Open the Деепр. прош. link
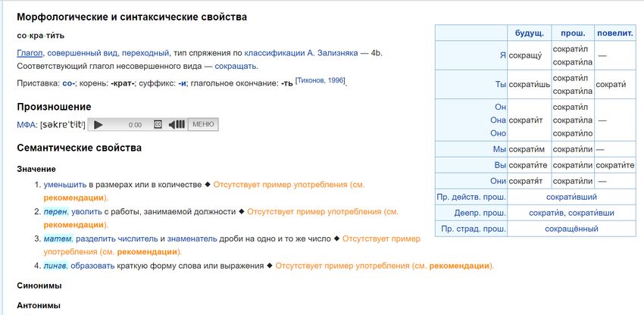The width and height of the screenshot is (644, 315). [x=480, y=213]
